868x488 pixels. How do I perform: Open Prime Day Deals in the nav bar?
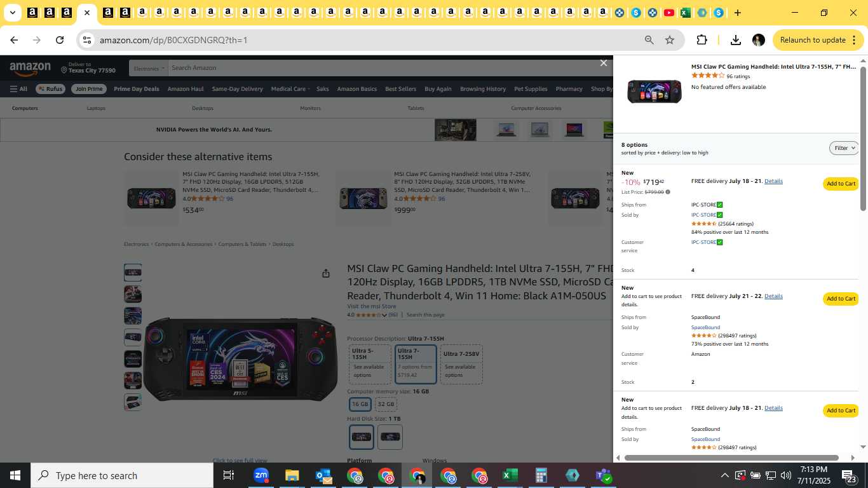tap(137, 89)
